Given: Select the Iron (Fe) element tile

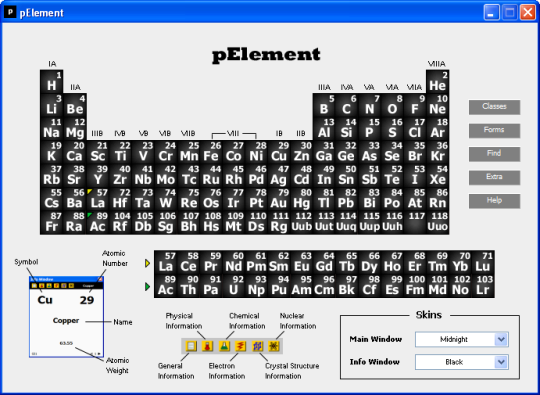Looking at the screenshot, I should 211,152.
